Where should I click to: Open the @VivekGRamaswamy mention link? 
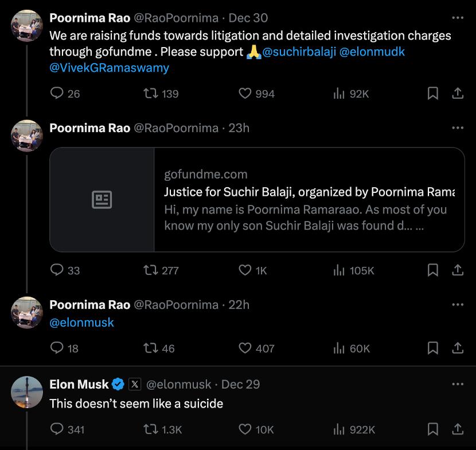[x=109, y=68]
